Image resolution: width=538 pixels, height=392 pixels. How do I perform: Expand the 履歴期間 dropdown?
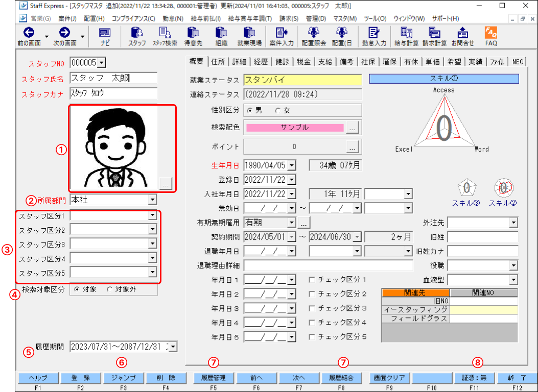[173, 347]
